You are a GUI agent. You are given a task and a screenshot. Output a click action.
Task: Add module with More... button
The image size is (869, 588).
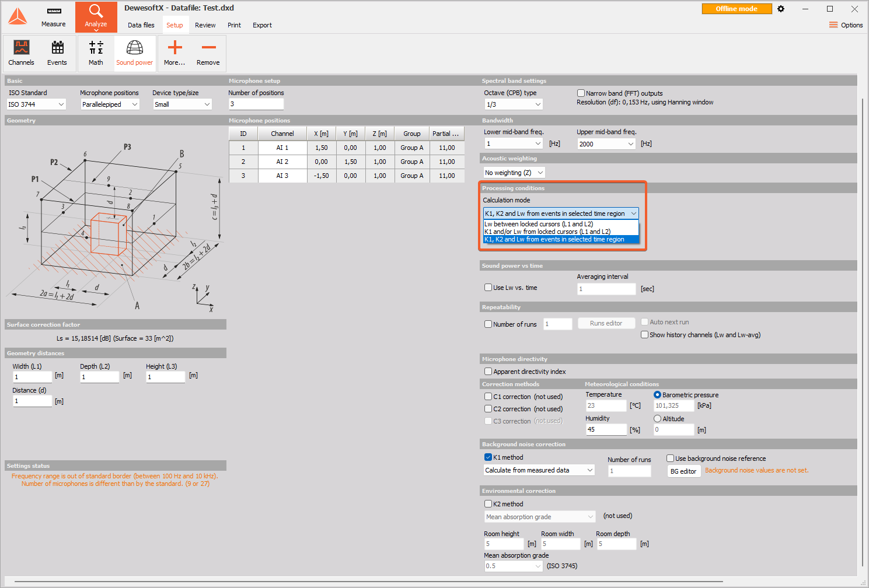(175, 53)
